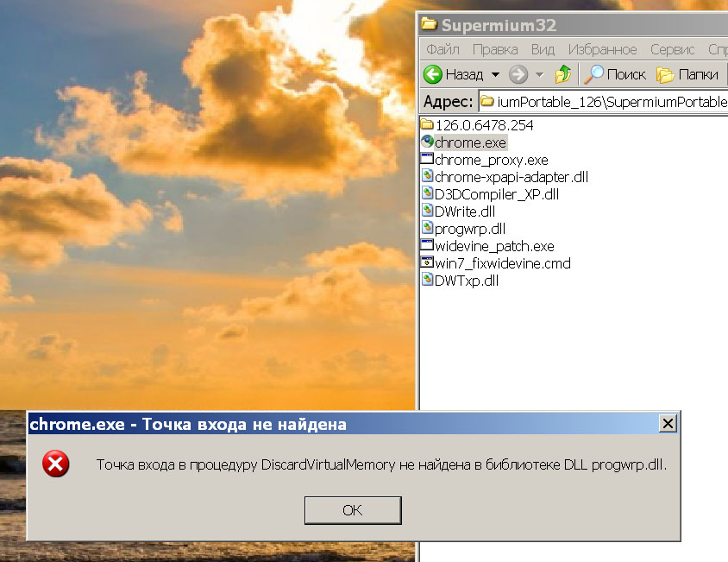Open the Вид menu
Screen dimensions: 728x562
coord(543,49)
